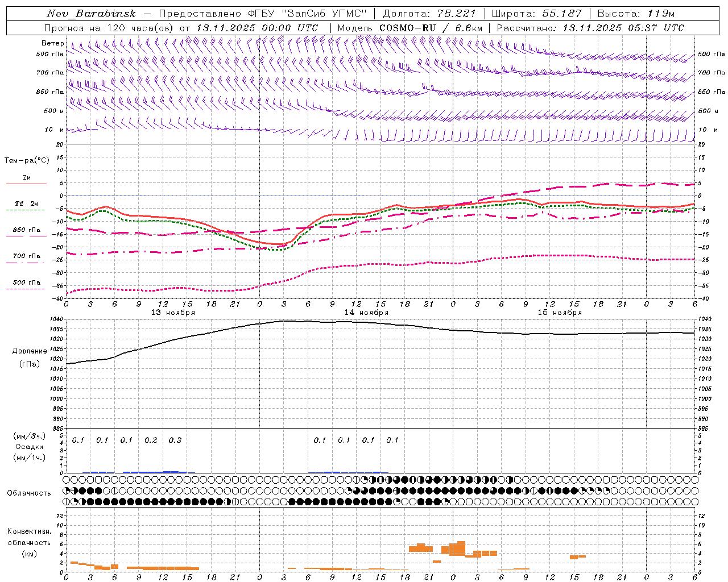Click the Давление pressure panel label
Image resolution: width=728 pixels, height=582 pixels.
click(x=30, y=351)
